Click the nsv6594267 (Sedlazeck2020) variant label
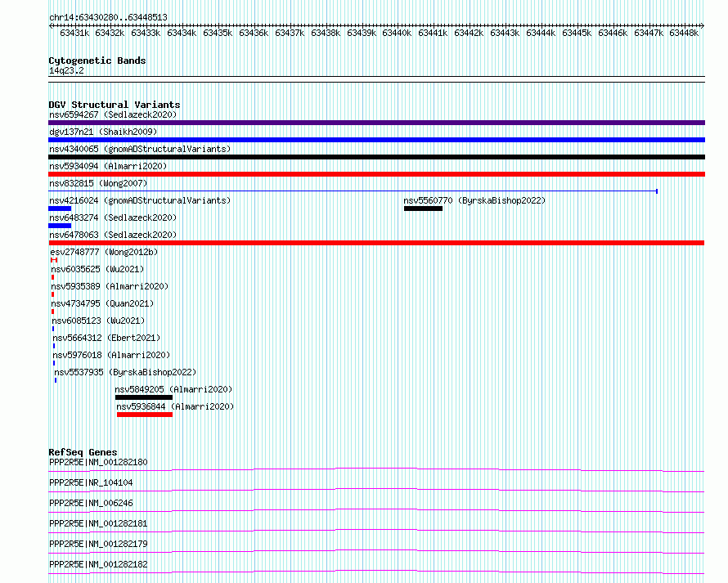The image size is (728, 583). pos(113,114)
